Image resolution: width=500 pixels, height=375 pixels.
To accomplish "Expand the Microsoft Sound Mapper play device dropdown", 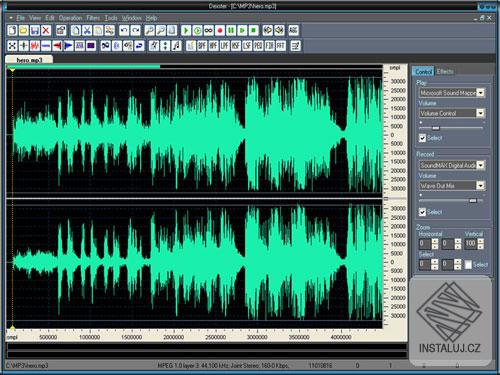I will 481,93.
